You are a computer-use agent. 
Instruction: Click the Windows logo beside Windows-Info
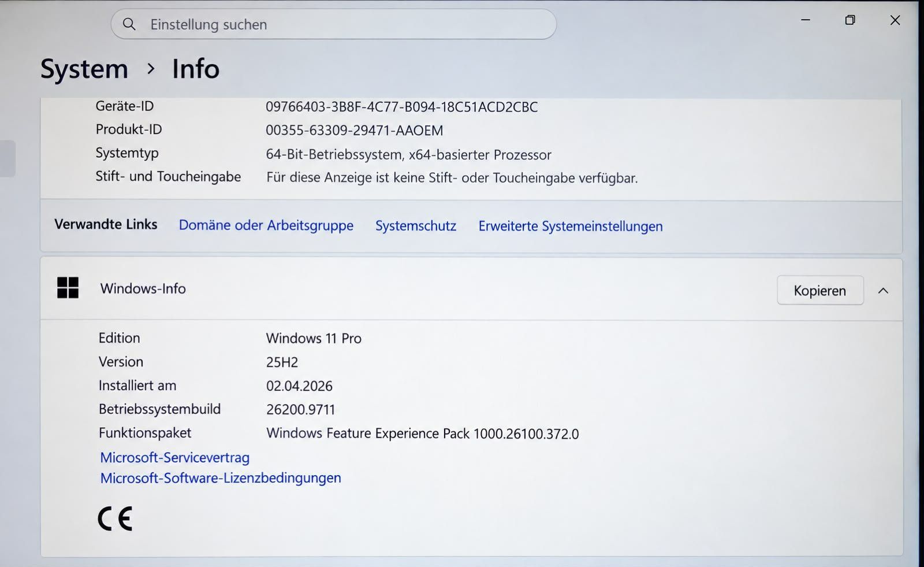pos(68,288)
